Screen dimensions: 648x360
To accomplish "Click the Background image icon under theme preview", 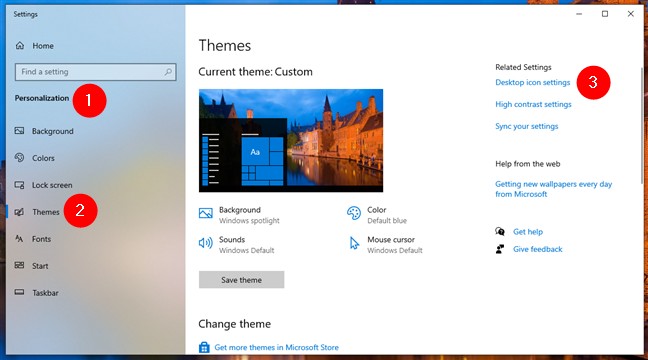I will point(205,213).
